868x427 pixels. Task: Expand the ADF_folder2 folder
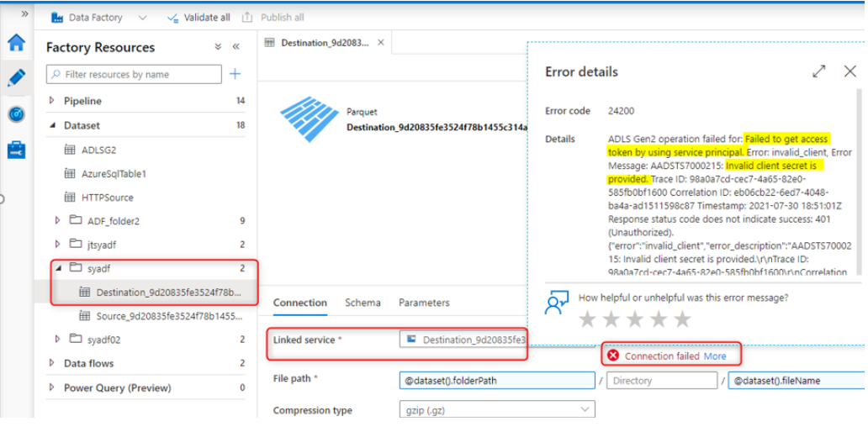[x=57, y=221]
